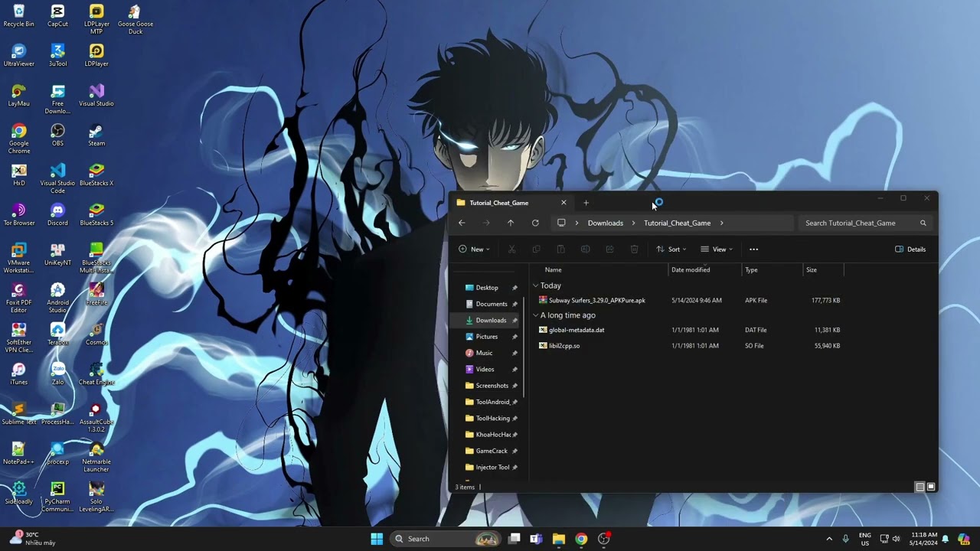The height and width of the screenshot is (551, 980).
Task: Select the Tutorial_Cheat_Game tab
Action: point(511,203)
